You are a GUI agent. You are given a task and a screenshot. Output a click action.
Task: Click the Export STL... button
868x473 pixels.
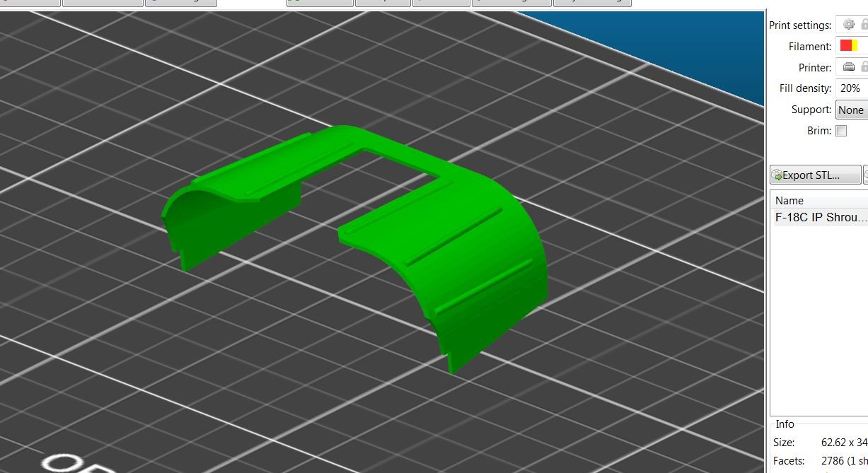(x=816, y=175)
